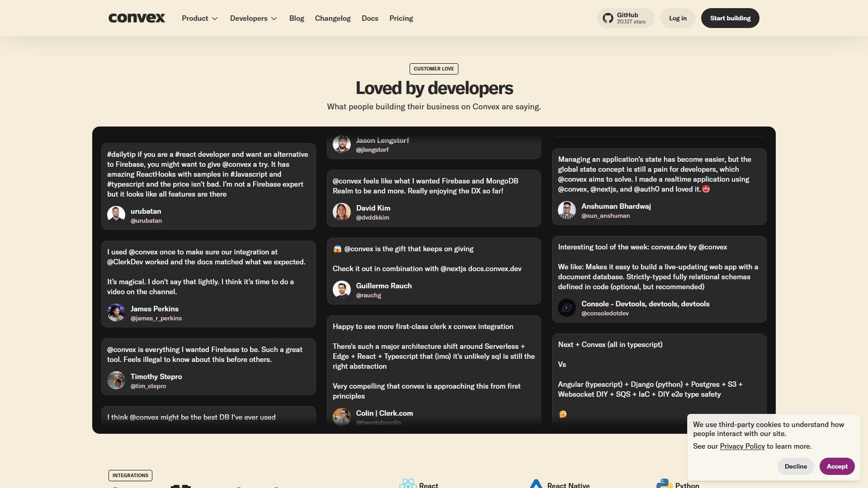868x488 pixels.
Task: Open the @consoledotdev handle
Action: coord(605,313)
